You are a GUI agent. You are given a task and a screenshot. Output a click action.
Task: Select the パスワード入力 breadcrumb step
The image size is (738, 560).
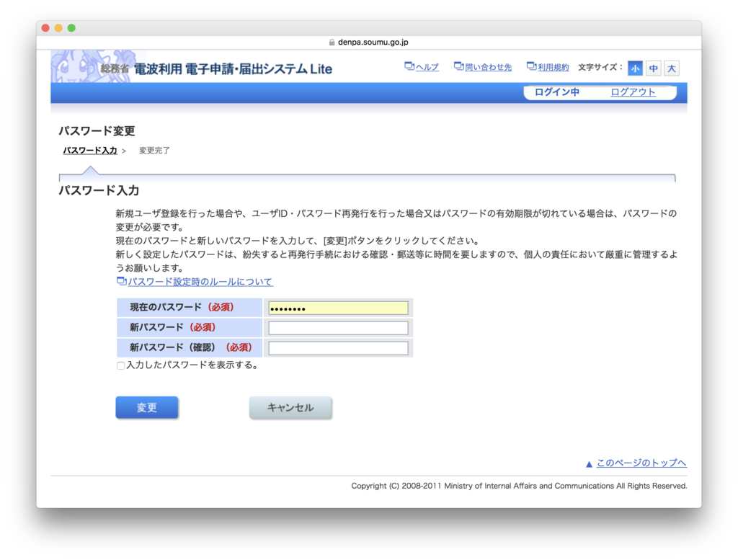click(x=90, y=151)
